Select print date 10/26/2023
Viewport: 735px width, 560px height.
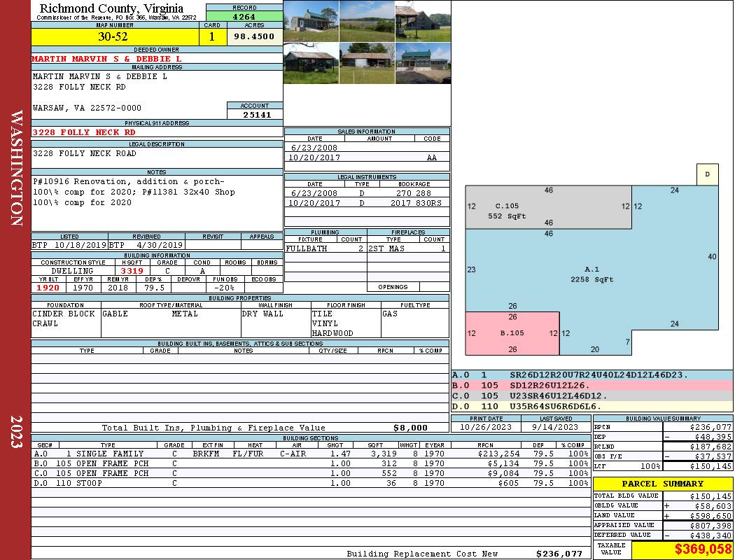tap(485, 427)
